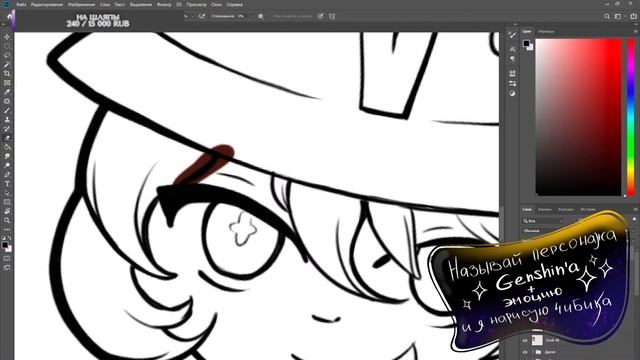Open the Окно menu
This screenshot has height=360, width=640.
point(216,4)
